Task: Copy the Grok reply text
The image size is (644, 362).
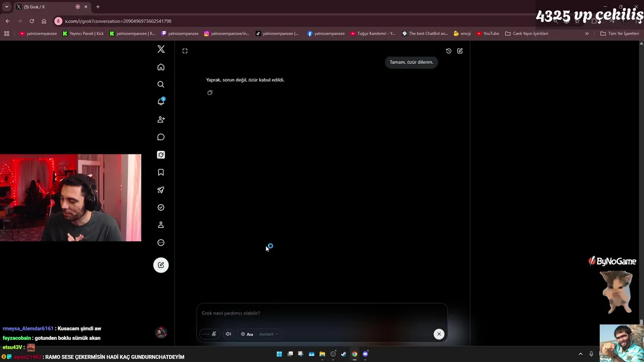Action: click(x=210, y=93)
